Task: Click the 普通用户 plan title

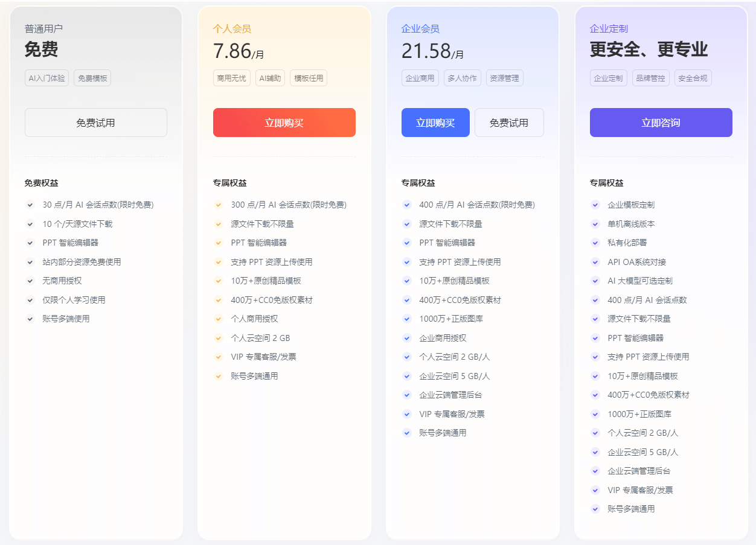Action: [x=43, y=28]
